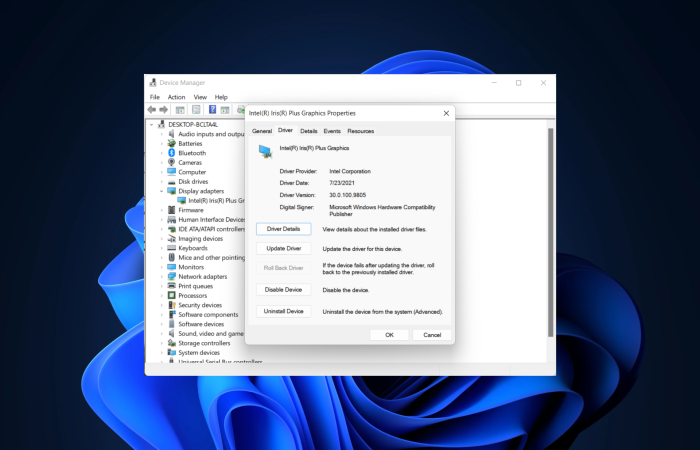Select the Network adapters category icon
700x450 pixels.
click(x=171, y=276)
